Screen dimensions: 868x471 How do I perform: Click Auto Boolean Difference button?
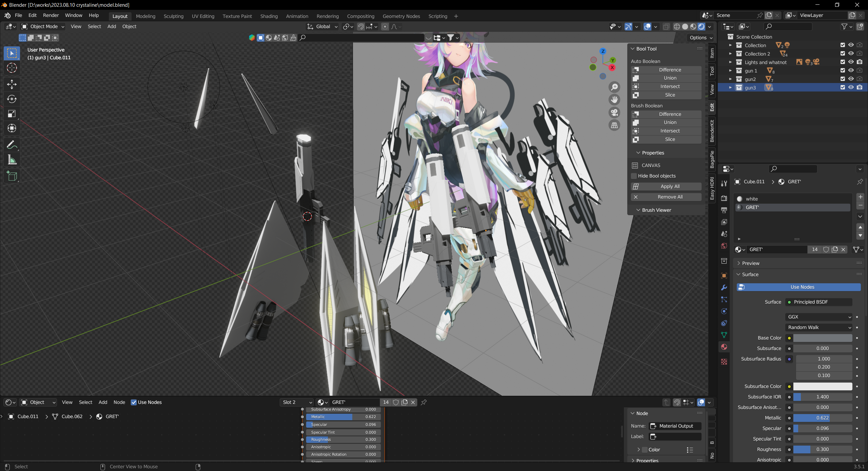click(666, 70)
